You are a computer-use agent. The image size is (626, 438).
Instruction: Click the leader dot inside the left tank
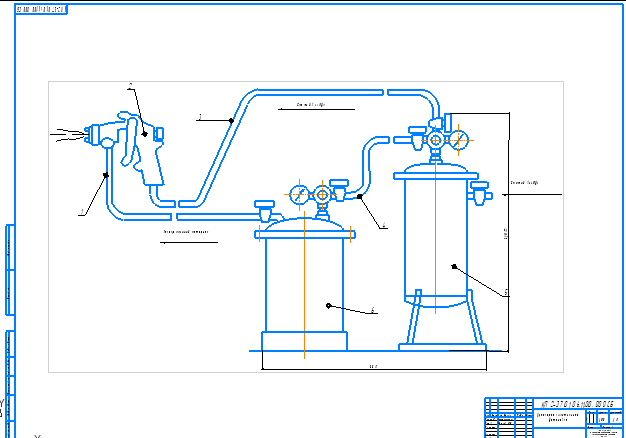[329, 304]
